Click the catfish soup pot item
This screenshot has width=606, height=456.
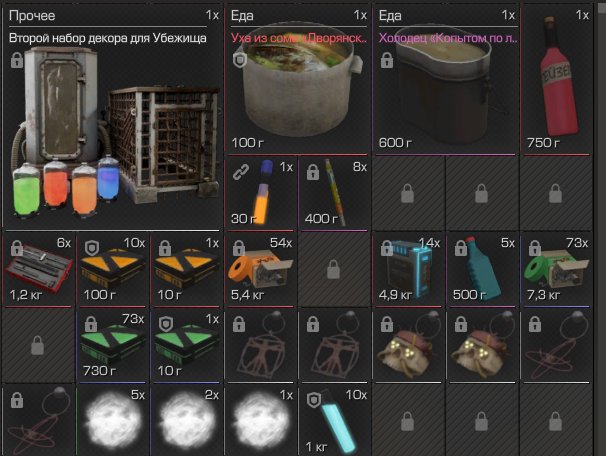click(296, 80)
